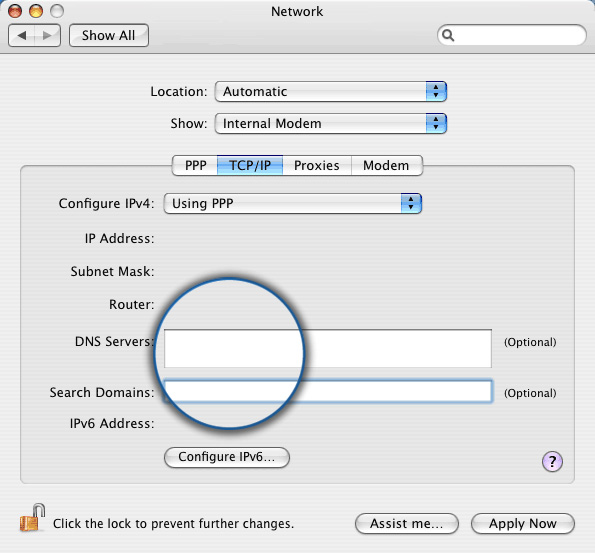
Task: Click the Assist me... button
Action: 407,524
